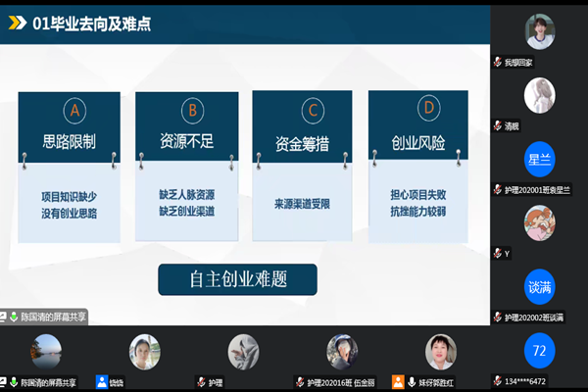Click the letter C circle icon
The width and height of the screenshot is (588, 392).
pyautogui.click(x=310, y=109)
